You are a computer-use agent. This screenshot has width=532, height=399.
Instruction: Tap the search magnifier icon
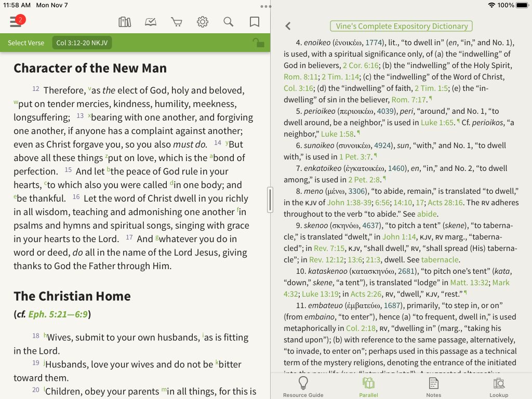coord(229,22)
